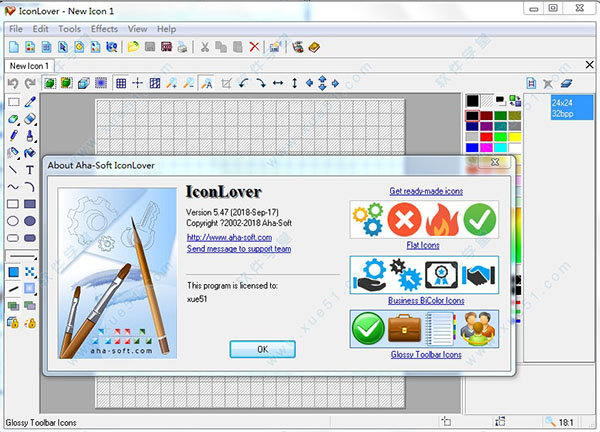The width and height of the screenshot is (600, 432).
Task: Open the Help menu
Action: 166,29
